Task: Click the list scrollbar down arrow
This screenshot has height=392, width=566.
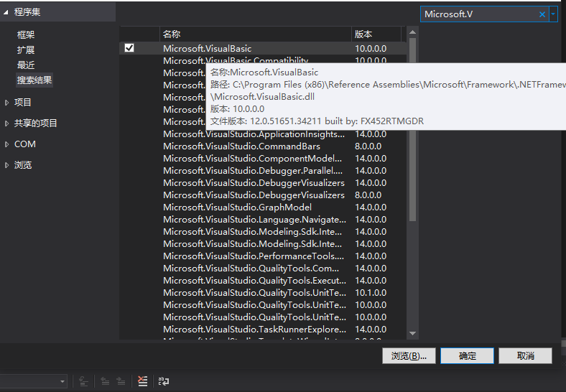Action: 412,334
